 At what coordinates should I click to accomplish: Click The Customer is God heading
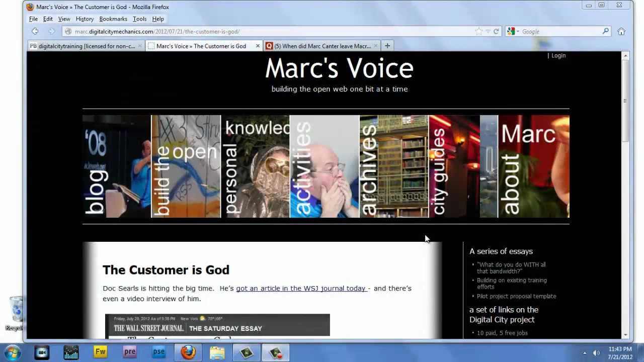point(166,270)
